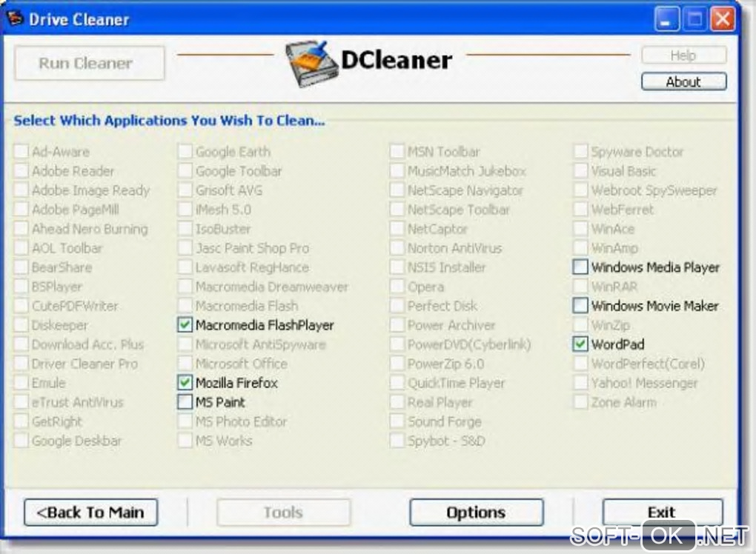The image size is (756, 554).
Task: Click the MS Photo Editor label
Action: click(x=241, y=421)
